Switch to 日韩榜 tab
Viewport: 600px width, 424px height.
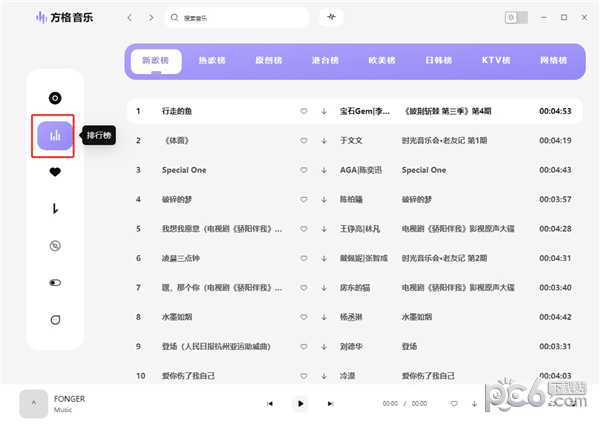point(439,60)
